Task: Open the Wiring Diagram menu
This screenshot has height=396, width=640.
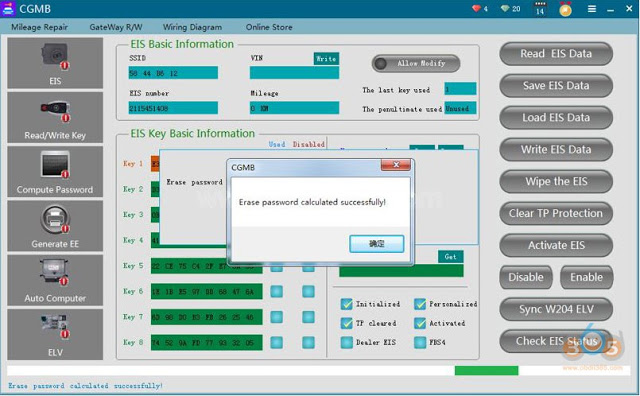Action: click(x=192, y=27)
